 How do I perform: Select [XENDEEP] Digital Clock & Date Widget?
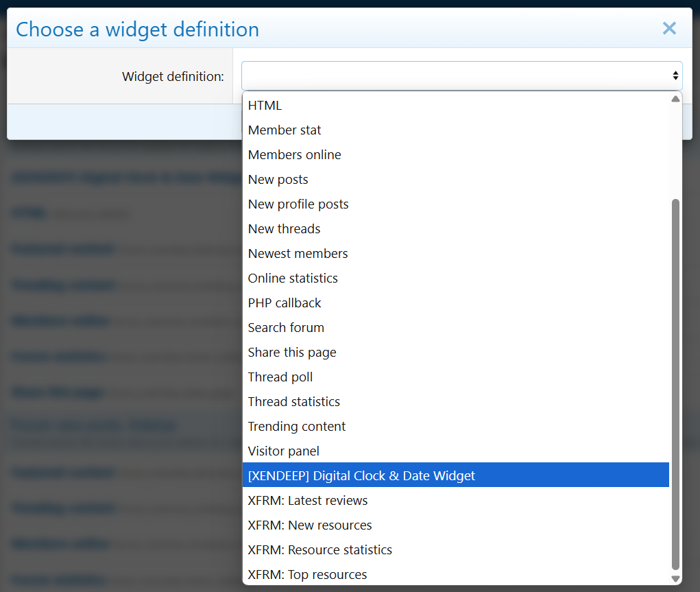[x=361, y=476]
